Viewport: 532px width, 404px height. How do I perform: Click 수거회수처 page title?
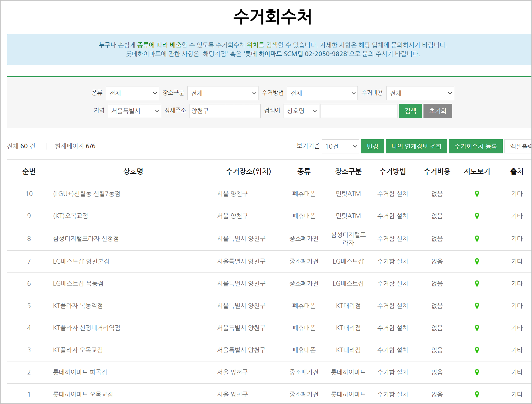(272, 17)
